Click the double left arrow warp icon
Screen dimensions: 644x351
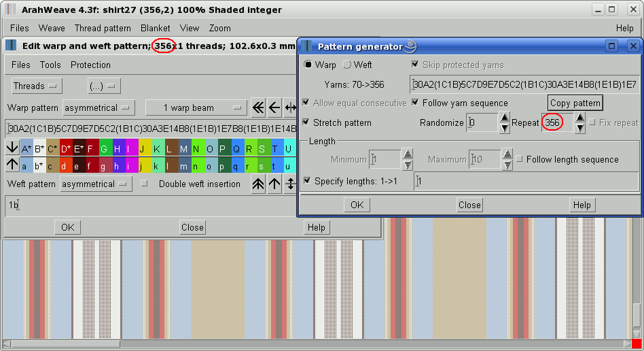point(258,107)
